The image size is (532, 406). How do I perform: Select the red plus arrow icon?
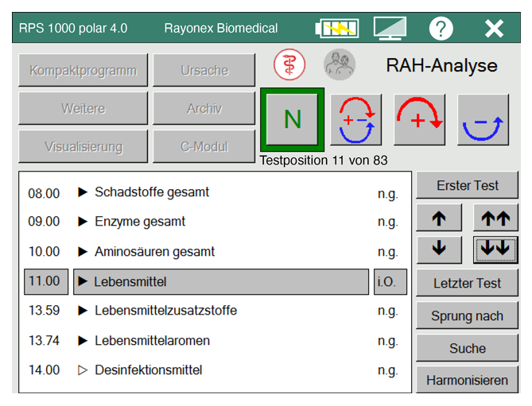(419, 120)
